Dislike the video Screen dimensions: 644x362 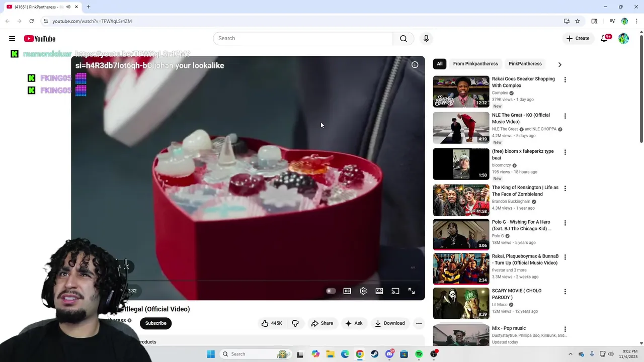pyautogui.click(x=295, y=323)
